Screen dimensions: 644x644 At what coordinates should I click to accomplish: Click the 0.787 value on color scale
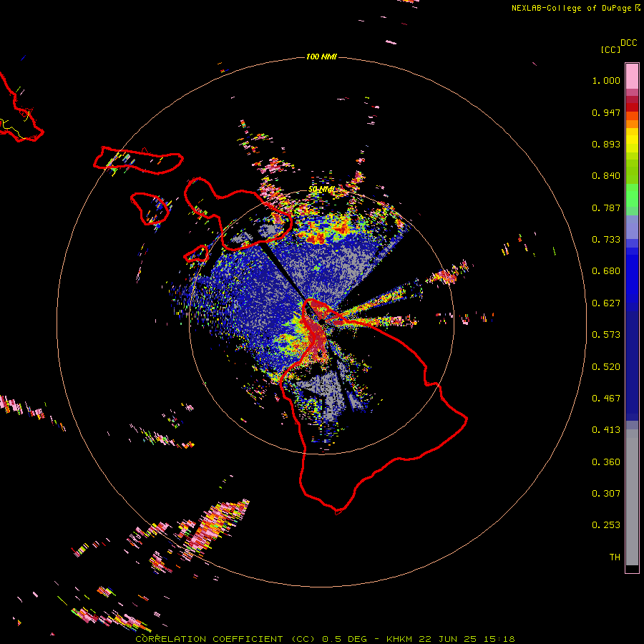coord(606,208)
